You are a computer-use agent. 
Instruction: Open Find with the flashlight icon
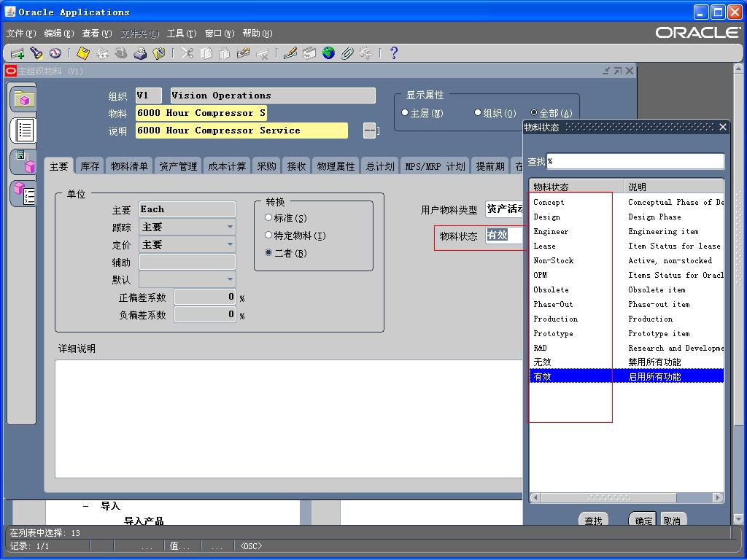tap(36, 53)
